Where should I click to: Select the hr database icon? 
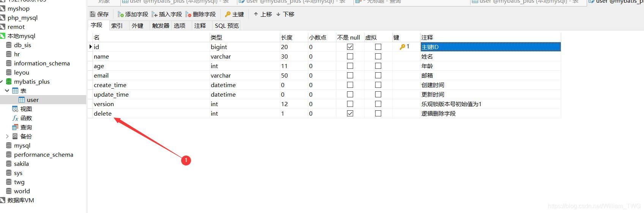(9, 54)
